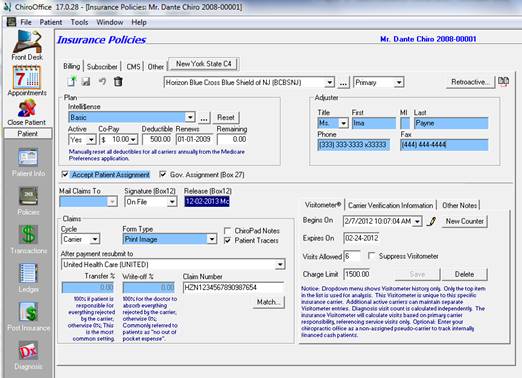The height and width of the screenshot is (378, 522).
Task: Click the book icon beside Retroactive
Action: (x=503, y=82)
